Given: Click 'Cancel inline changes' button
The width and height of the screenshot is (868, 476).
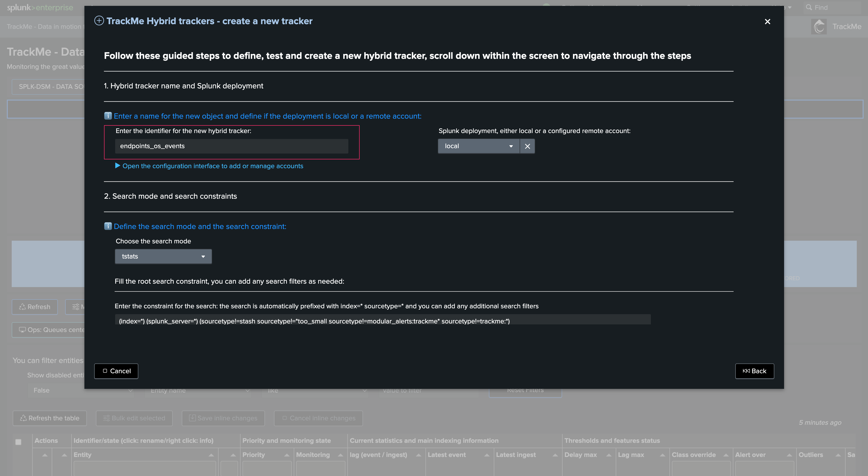Looking at the screenshot, I should pos(318,418).
